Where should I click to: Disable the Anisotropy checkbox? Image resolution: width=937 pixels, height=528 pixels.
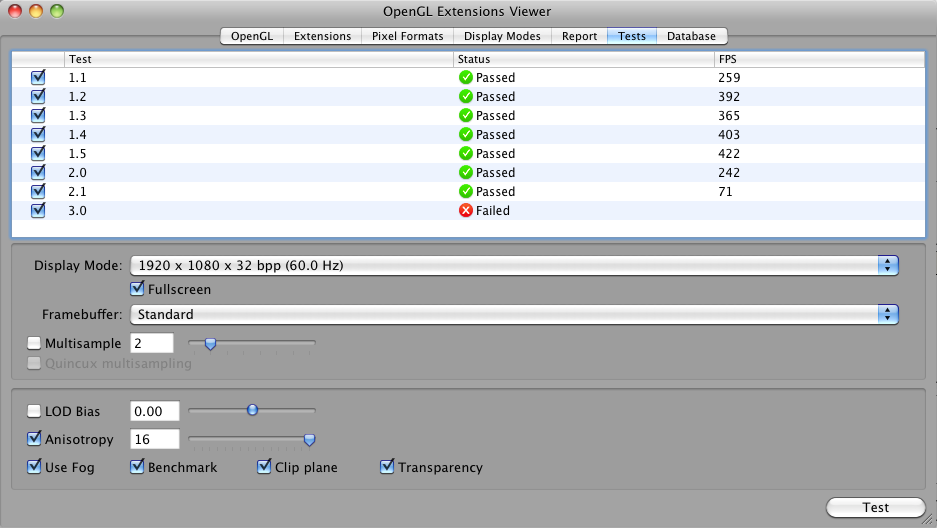[x=34, y=439]
